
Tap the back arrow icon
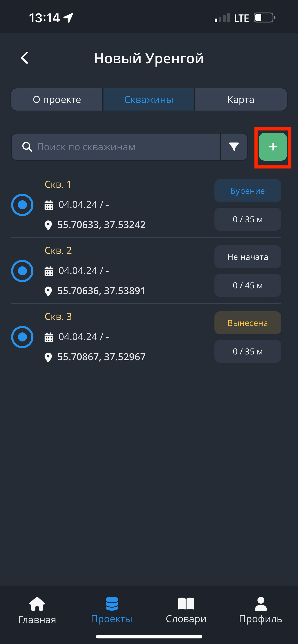click(25, 58)
